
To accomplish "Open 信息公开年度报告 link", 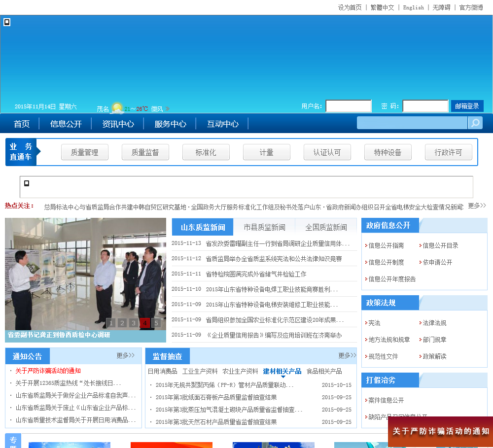I will (x=392, y=279).
